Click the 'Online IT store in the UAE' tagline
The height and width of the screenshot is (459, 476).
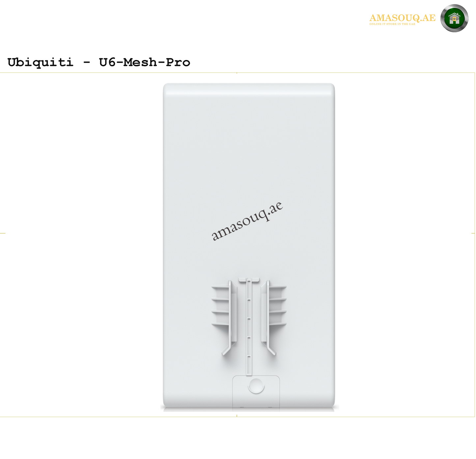coord(392,24)
